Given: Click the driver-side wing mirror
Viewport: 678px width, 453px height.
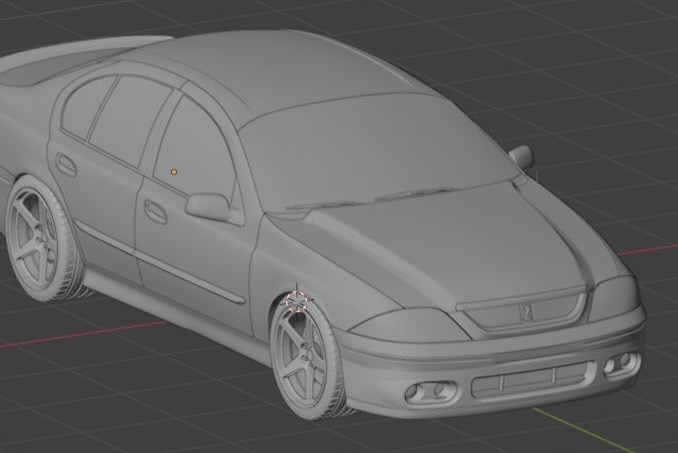Looking at the screenshot, I should coord(208,206).
